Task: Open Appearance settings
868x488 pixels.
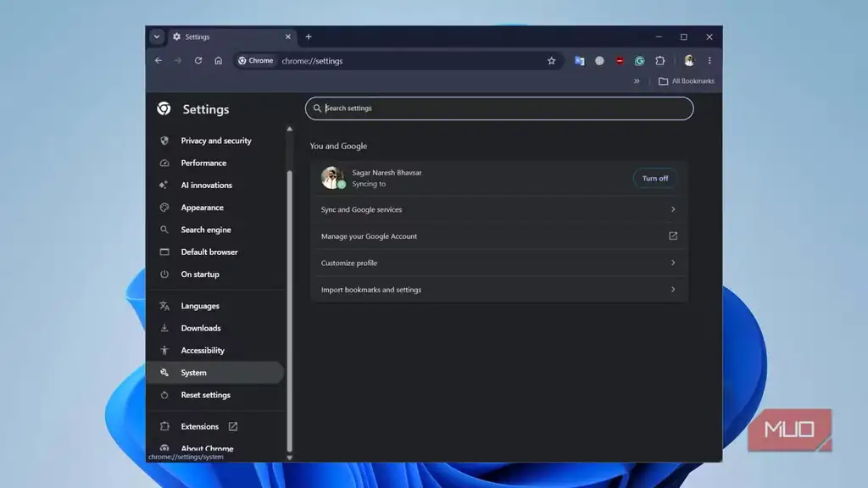Action: (x=216, y=208)
